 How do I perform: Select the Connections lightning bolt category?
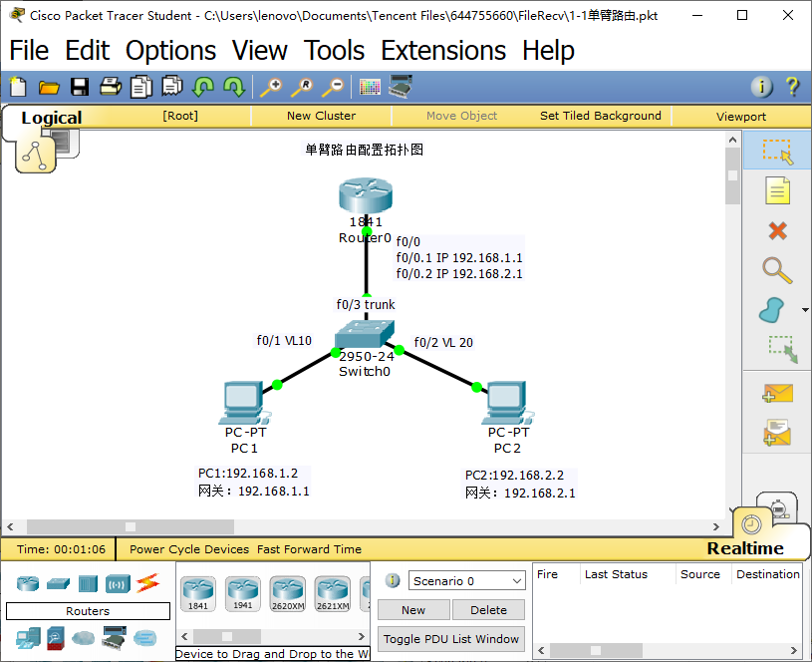click(148, 583)
